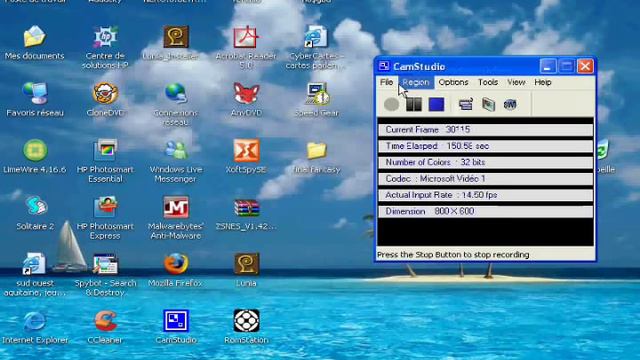Open the Region menu
This screenshot has width=640, height=360.
pyautogui.click(x=416, y=82)
